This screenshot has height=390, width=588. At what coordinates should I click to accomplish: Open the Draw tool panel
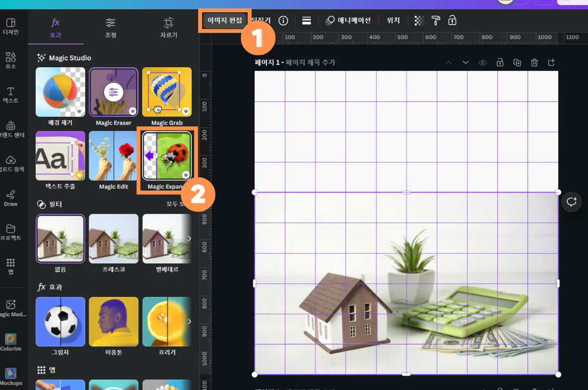click(x=10, y=198)
